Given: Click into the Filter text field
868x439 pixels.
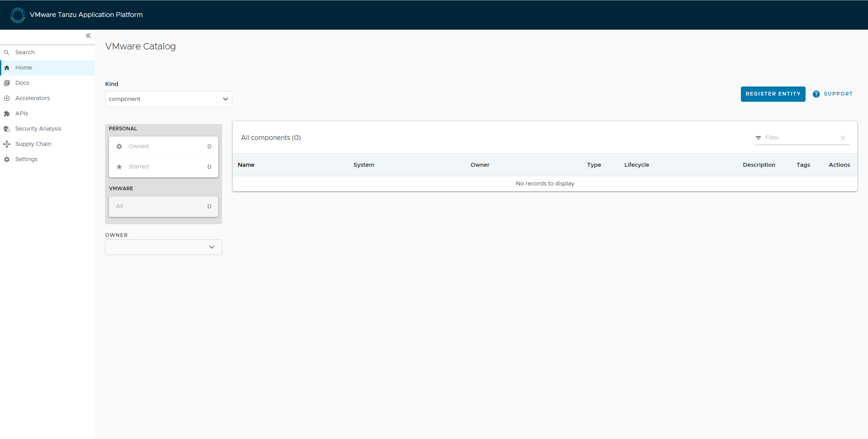Looking at the screenshot, I should tap(800, 138).
